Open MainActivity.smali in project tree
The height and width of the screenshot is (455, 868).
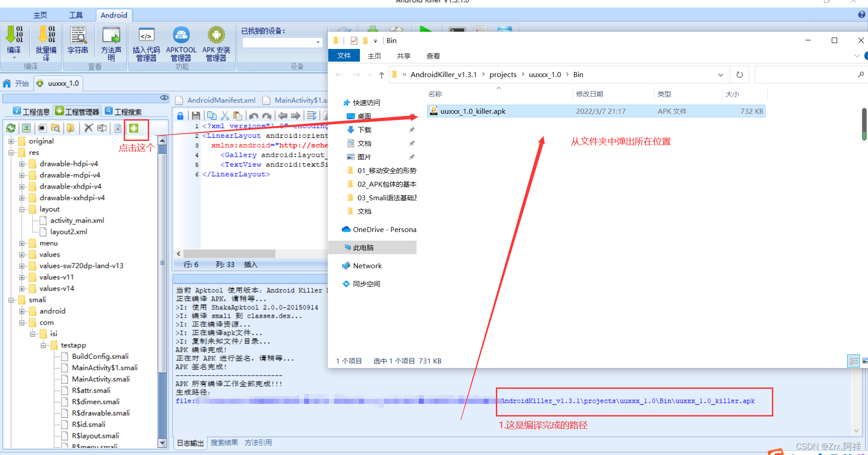point(101,379)
